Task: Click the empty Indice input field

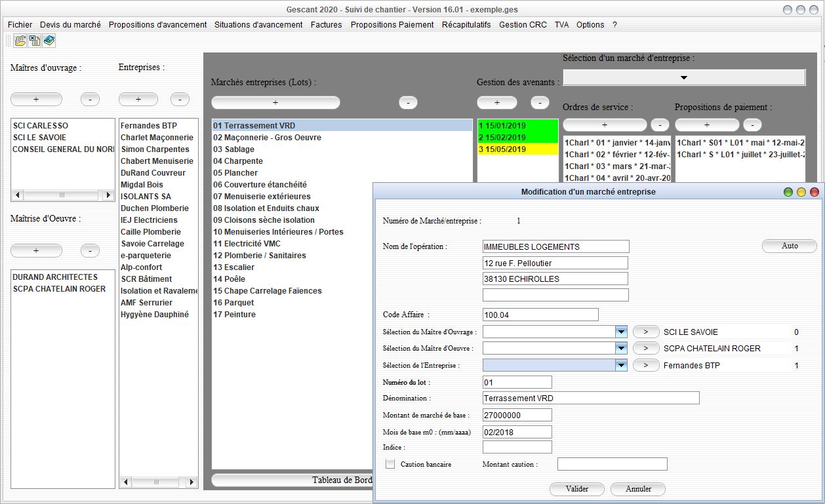Action: click(x=517, y=447)
